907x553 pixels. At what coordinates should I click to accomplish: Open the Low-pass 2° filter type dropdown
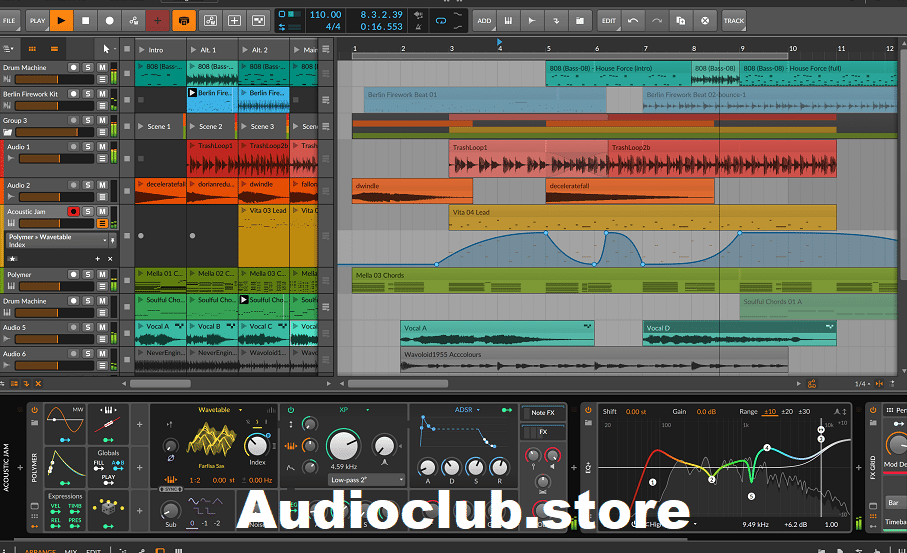click(x=364, y=480)
